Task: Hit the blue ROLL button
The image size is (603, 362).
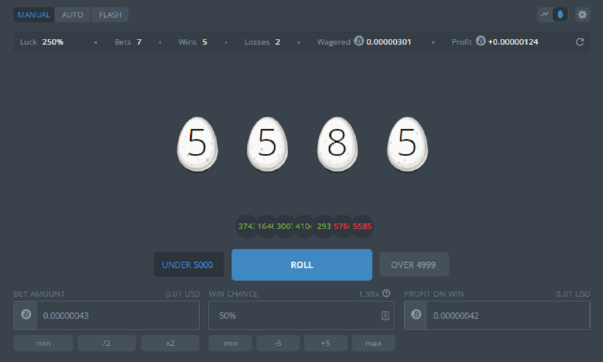Action: [302, 265]
